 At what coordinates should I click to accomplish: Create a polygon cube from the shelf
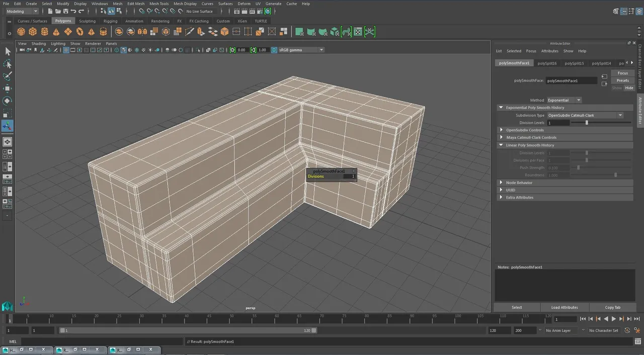[33, 32]
